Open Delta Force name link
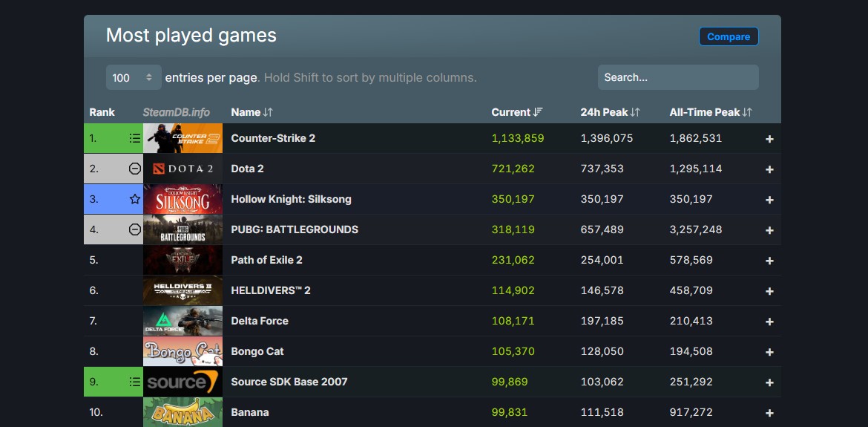 (x=260, y=322)
